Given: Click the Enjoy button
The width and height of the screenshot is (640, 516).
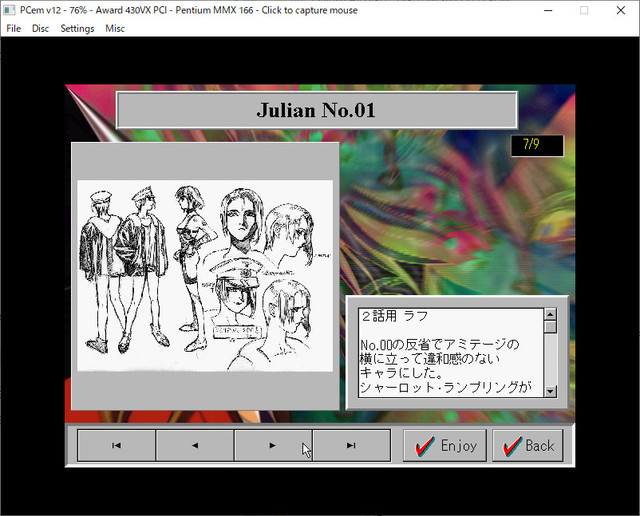Looking at the screenshot, I should [445, 445].
